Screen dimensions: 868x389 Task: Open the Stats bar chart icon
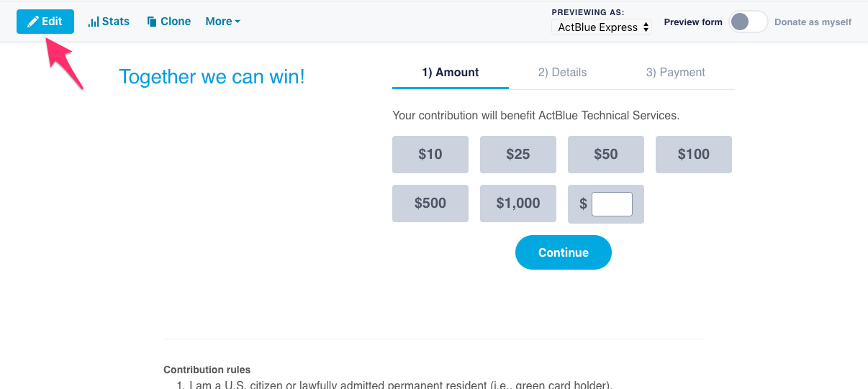[x=94, y=22]
